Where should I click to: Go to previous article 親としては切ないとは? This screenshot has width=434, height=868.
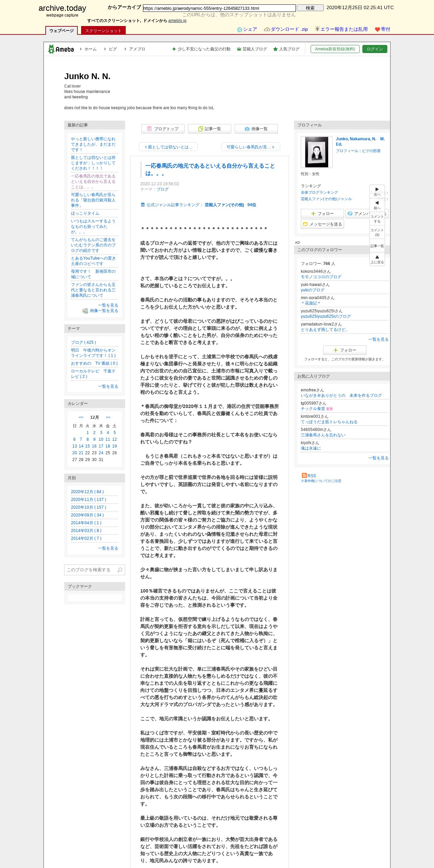[x=168, y=147]
